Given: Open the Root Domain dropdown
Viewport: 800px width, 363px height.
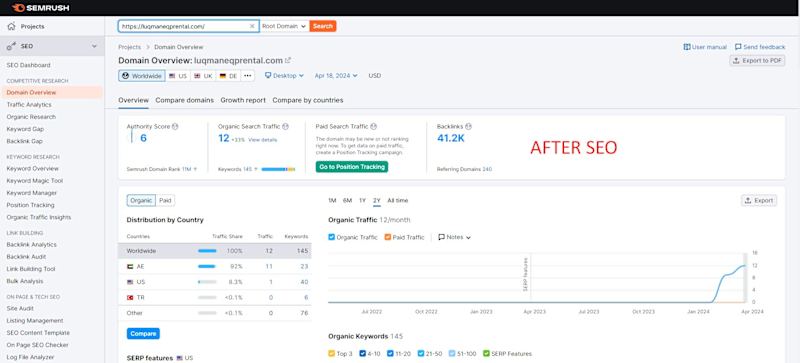Looking at the screenshot, I should (x=284, y=26).
